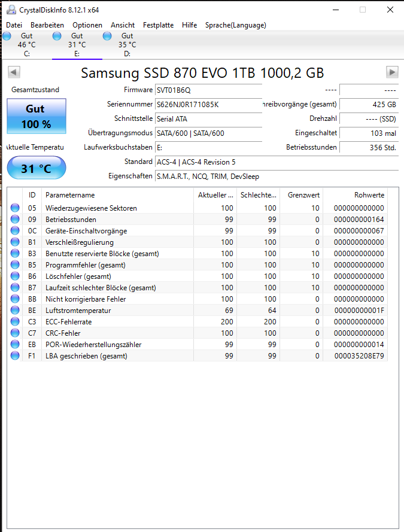This screenshot has width=404, height=532.
Task: Minimize the CrystalDiskInfo window
Action: (336, 10)
